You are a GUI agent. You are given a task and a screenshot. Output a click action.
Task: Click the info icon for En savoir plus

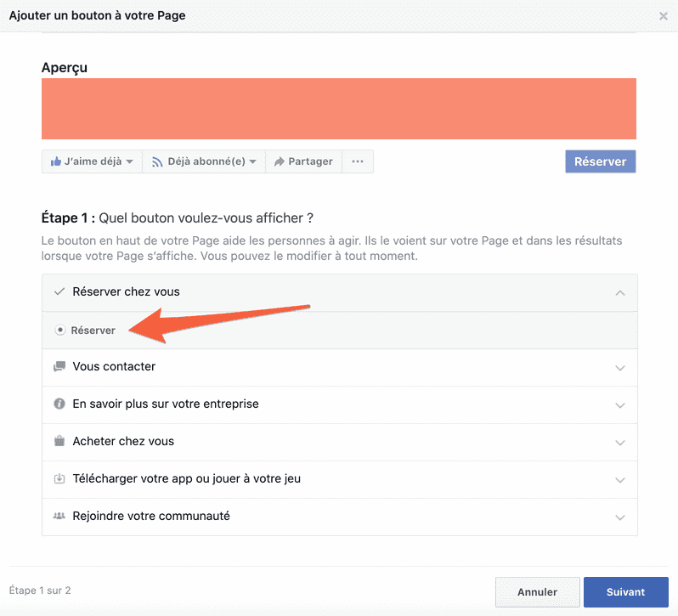tap(59, 404)
